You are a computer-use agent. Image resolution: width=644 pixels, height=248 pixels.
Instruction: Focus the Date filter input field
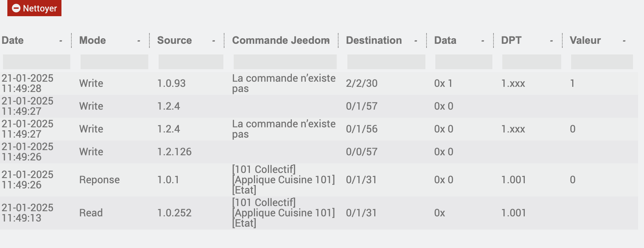[36, 62]
